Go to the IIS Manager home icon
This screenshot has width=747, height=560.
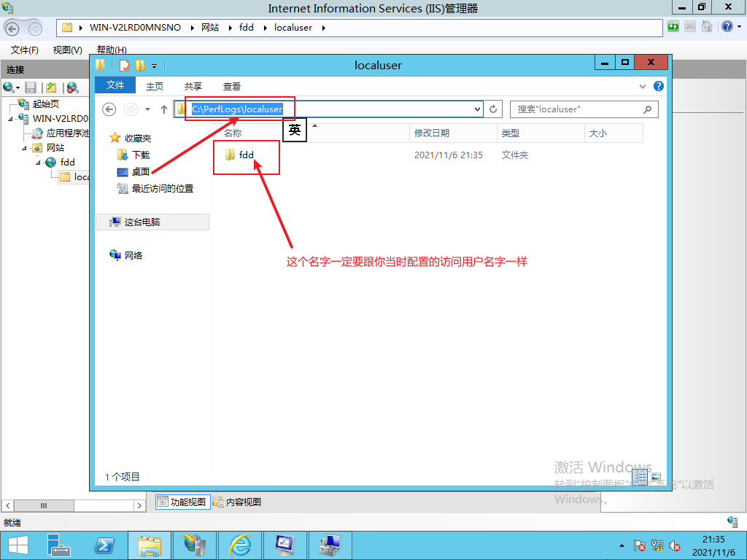pos(706,27)
